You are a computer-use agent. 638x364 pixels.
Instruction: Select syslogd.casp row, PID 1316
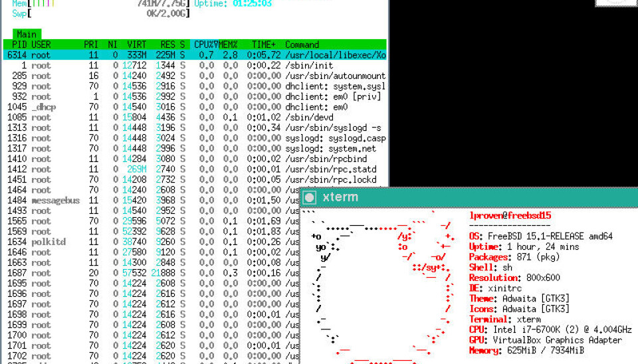(195, 138)
